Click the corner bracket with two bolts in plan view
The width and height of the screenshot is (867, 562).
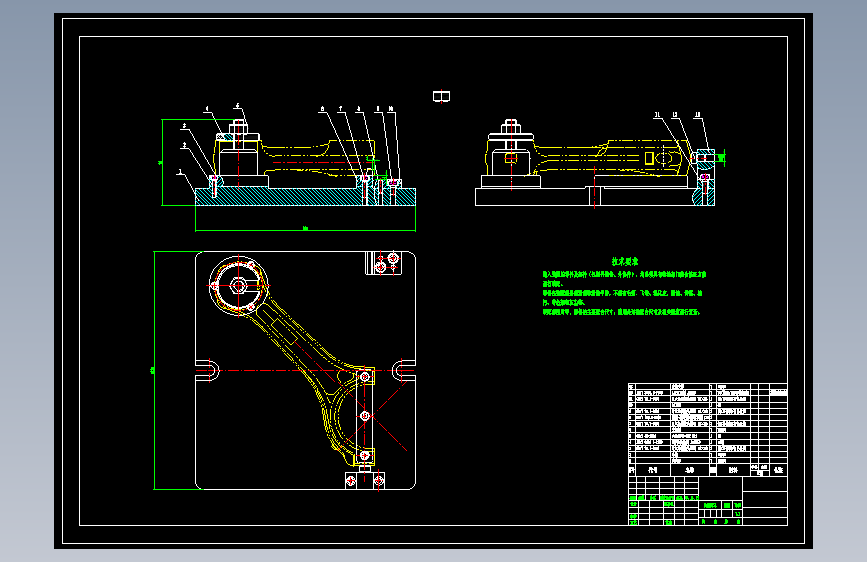(x=382, y=263)
